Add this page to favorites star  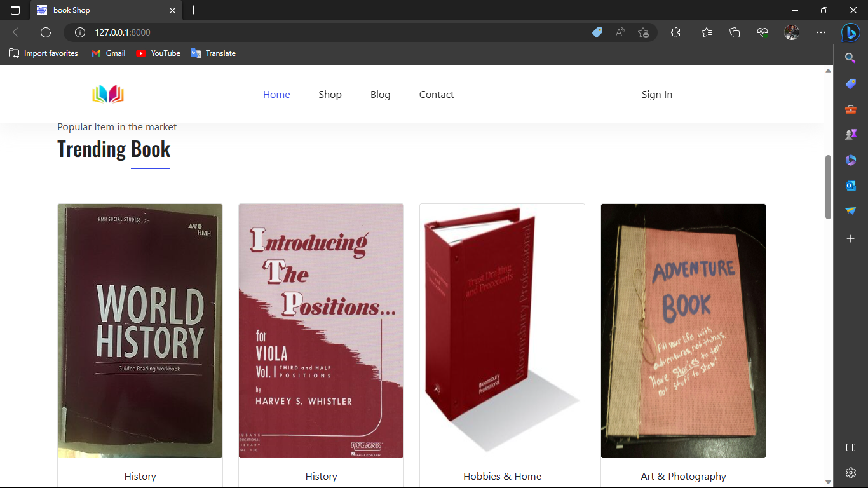(643, 32)
